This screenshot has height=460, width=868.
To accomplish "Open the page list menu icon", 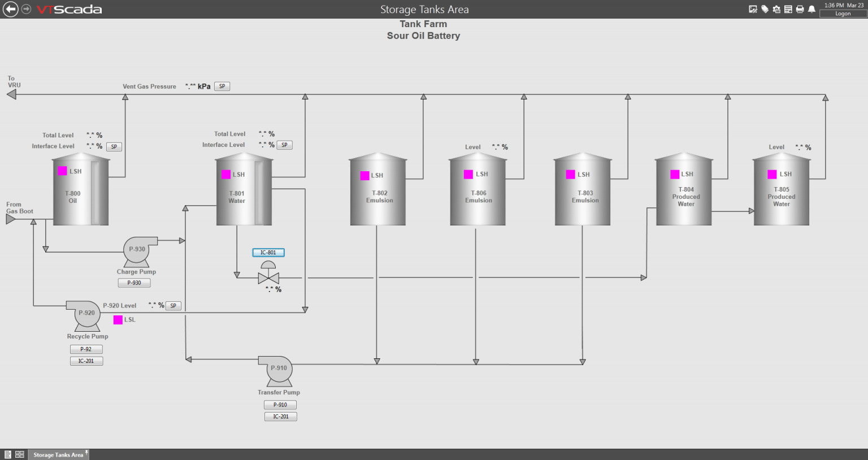I will tap(8, 454).
